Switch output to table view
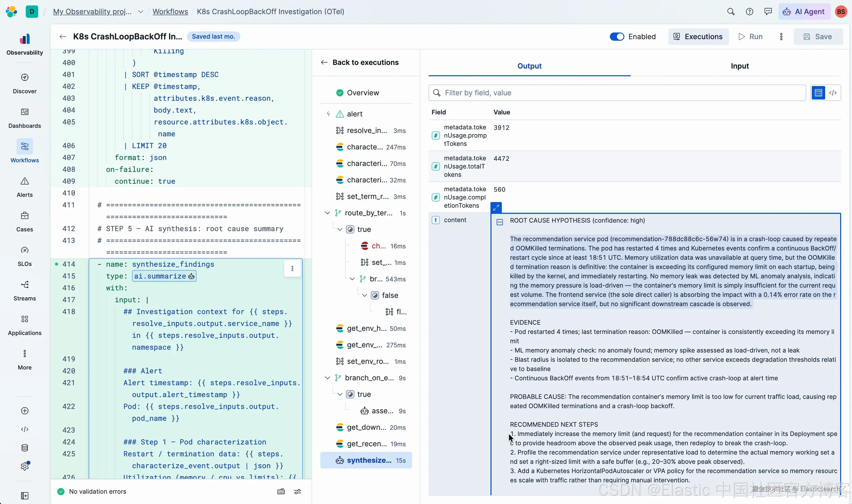 (818, 93)
